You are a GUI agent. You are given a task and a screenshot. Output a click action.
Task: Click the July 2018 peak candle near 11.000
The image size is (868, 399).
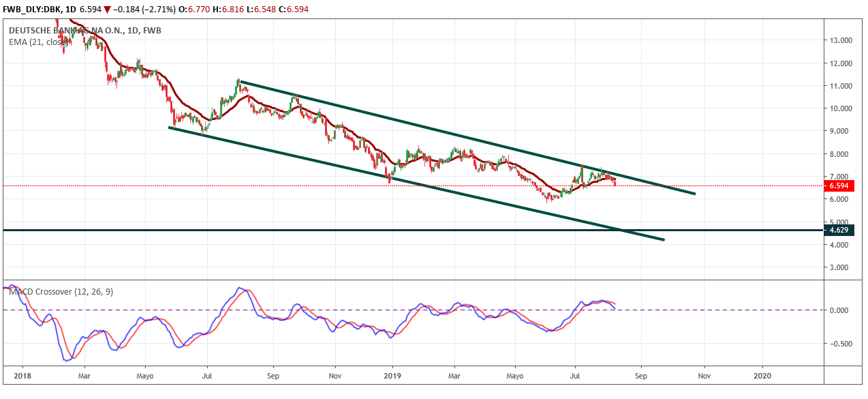pos(238,83)
